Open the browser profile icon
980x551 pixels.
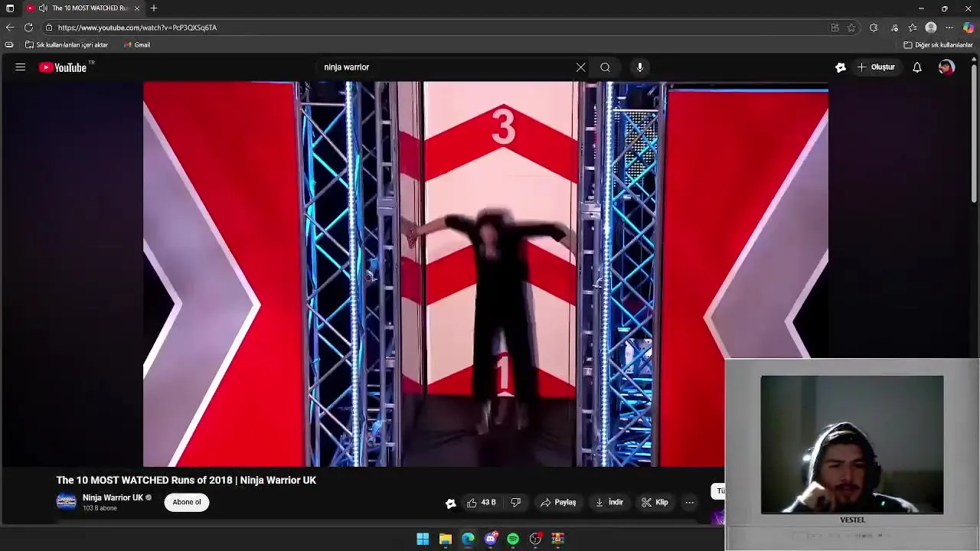931,28
